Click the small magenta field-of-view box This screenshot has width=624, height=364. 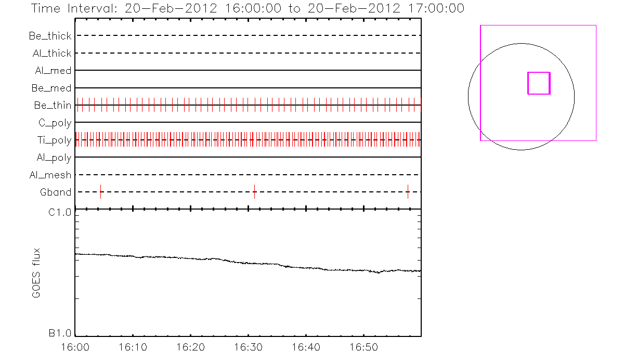click(539, 83)
